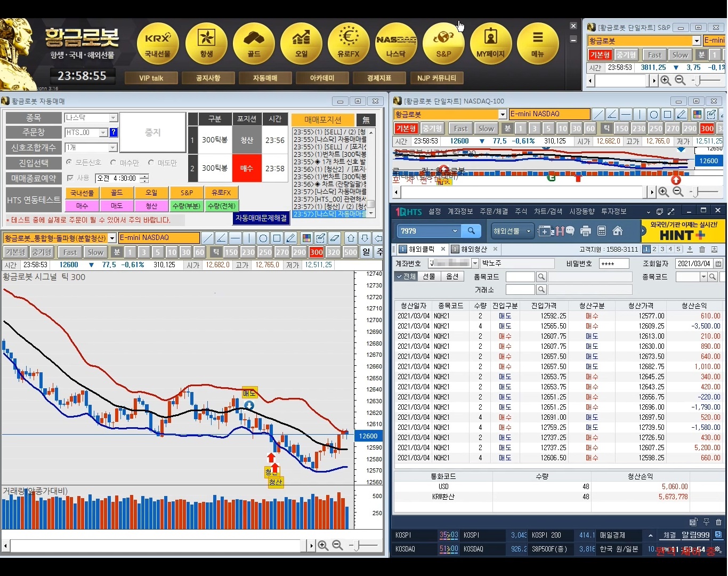This screenshot has width=728, height=576.
Task: Open the 유로FX euro icon
Action: click(x=349, y=43)
